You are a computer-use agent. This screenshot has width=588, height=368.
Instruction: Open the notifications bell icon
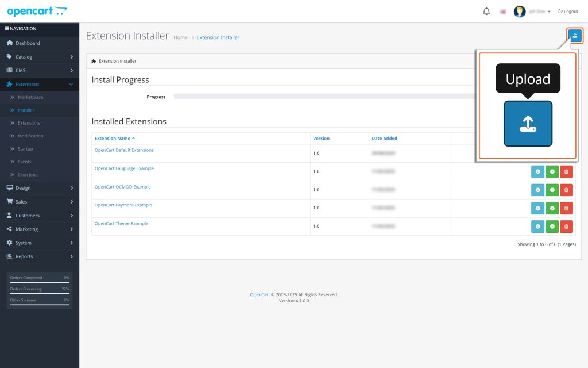(486, 11)
